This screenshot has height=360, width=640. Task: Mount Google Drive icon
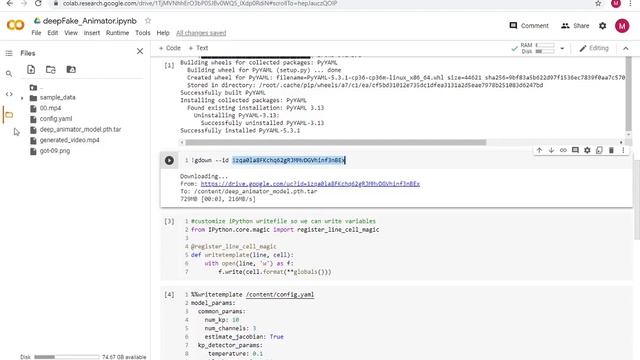tap(71, 69)
